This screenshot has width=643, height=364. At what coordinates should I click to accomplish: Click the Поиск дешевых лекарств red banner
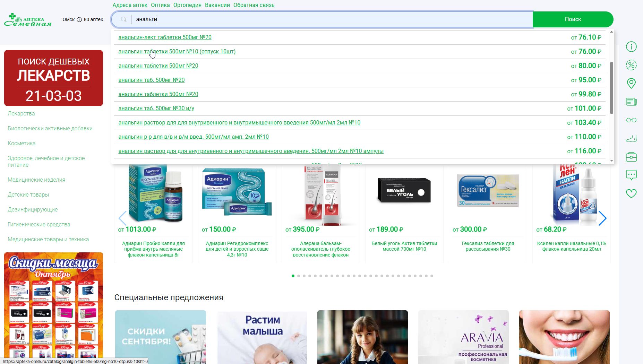coord(53,78)
